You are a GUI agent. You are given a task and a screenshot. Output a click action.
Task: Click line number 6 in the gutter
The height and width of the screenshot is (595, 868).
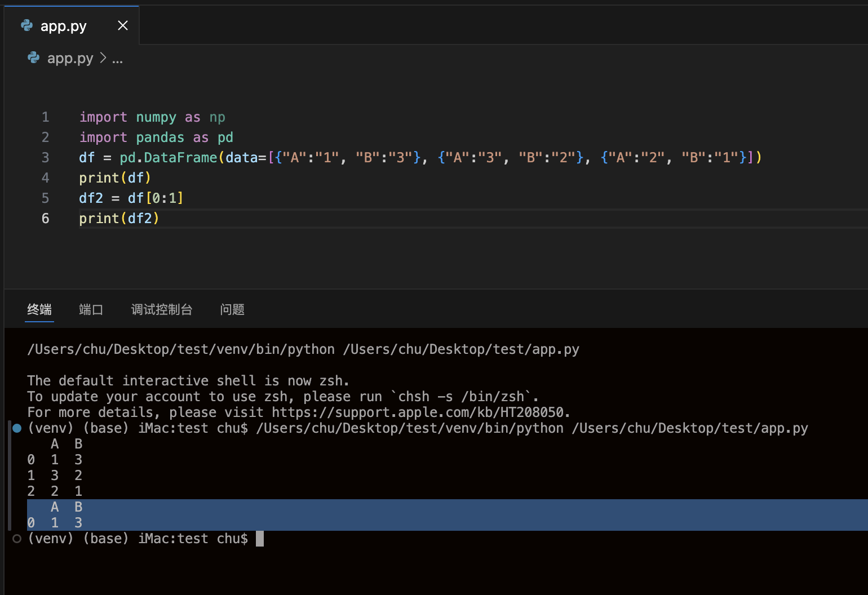click(x=46, y=219)
